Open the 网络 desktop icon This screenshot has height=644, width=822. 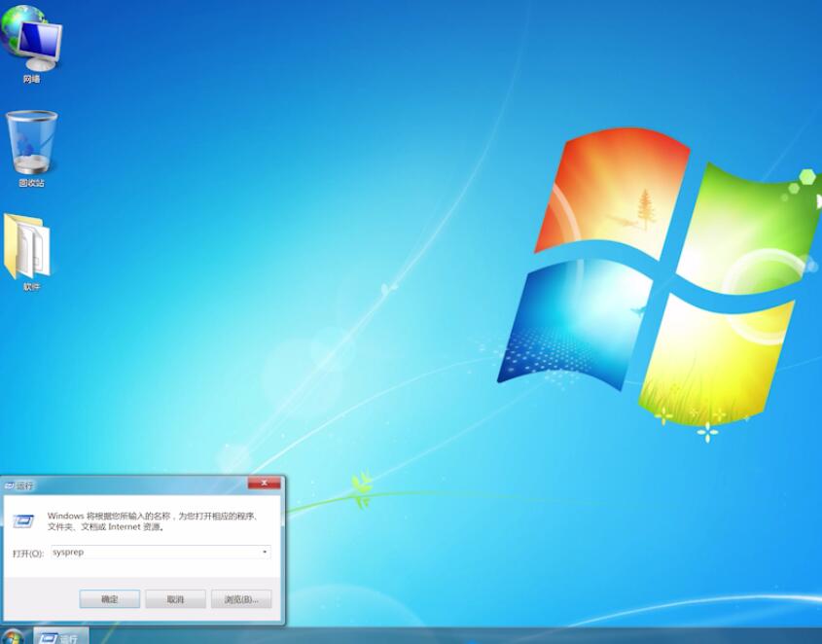point(31,44)
